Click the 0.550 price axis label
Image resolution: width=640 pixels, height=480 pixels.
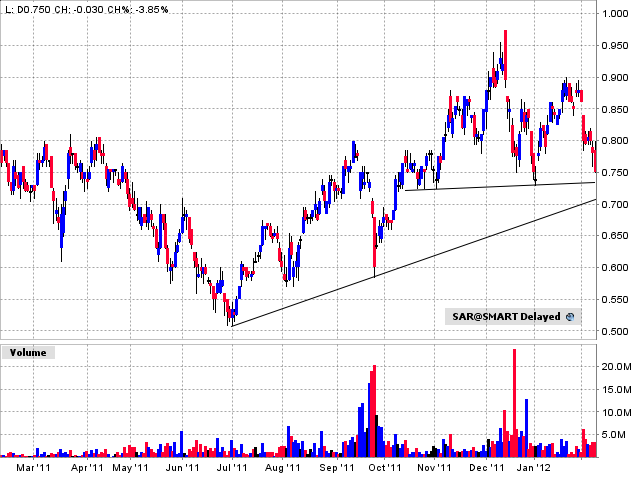point(615,300)
